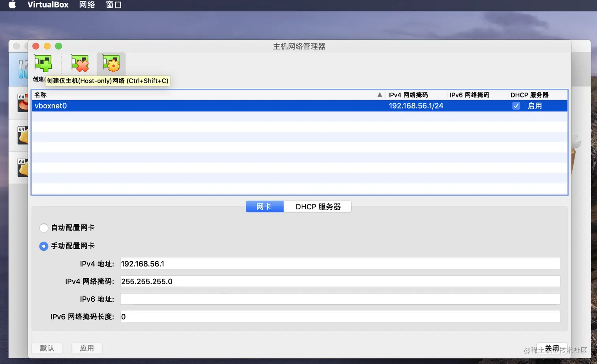Focus the IPv4 地址 input field
This screenshot has height=364, width=597.
click(340, 264)
